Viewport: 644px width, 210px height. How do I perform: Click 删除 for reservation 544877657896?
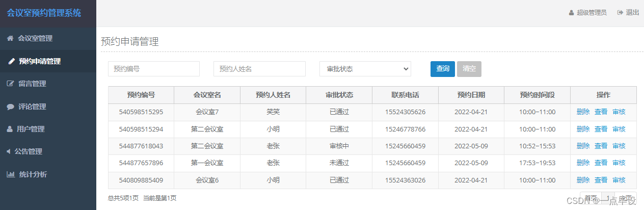point(583,163)
